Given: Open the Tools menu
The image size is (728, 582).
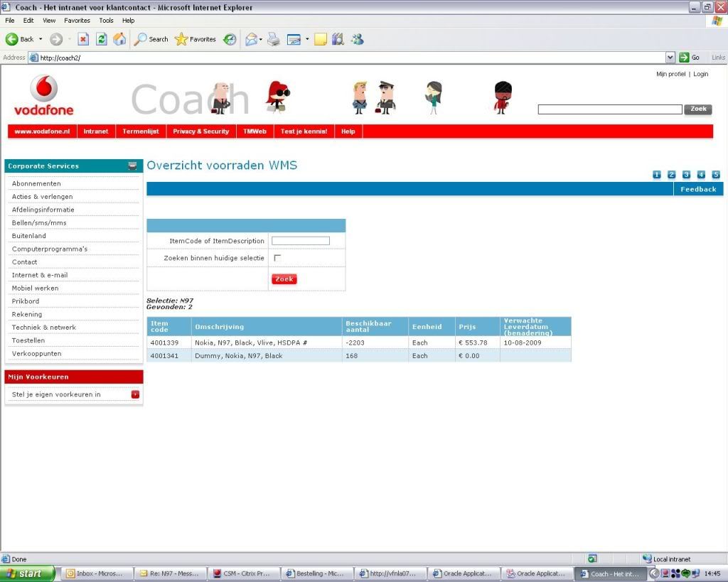Looking at the screenshot, I should (106, 21).
